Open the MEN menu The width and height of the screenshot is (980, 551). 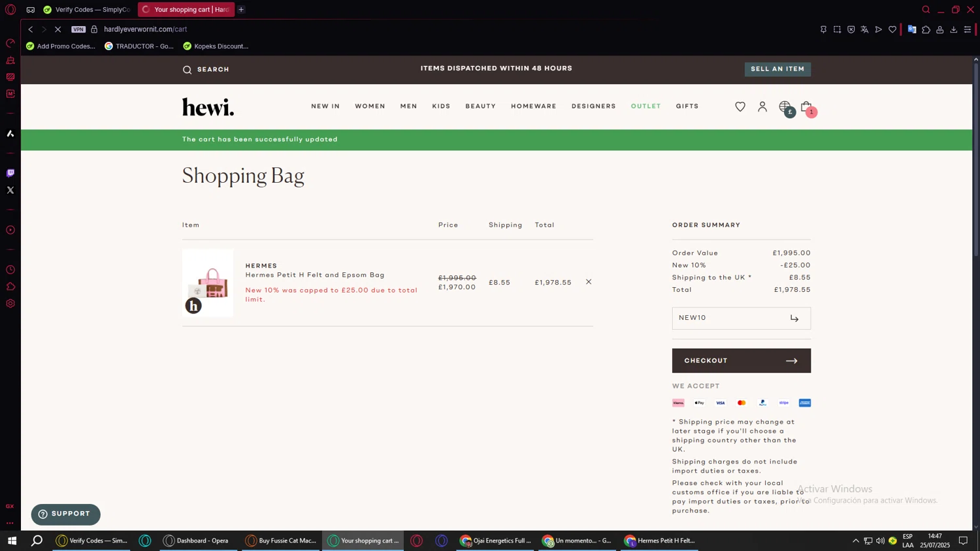click(x=408, y=106)
